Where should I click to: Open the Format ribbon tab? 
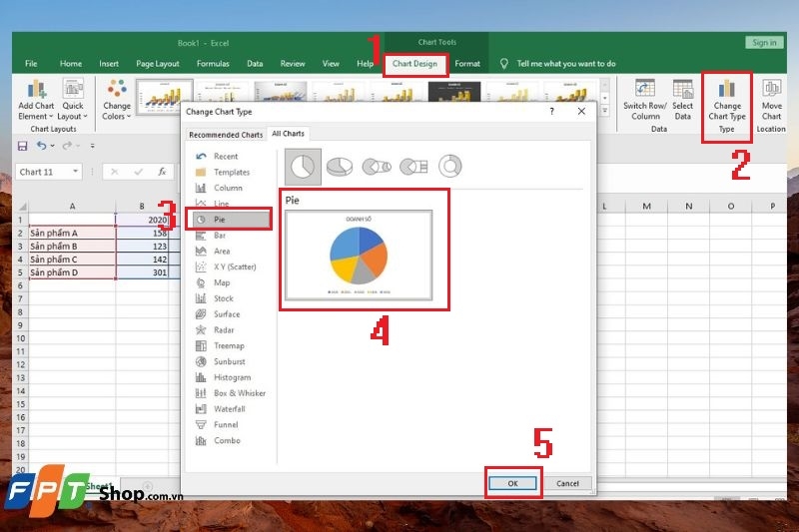(467, 64)
